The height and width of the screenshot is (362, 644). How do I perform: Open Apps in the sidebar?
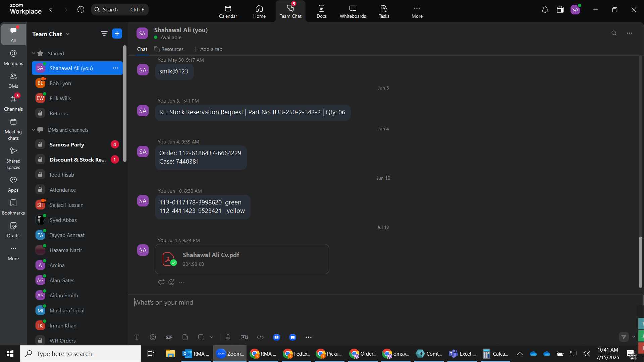click(13, 184)
